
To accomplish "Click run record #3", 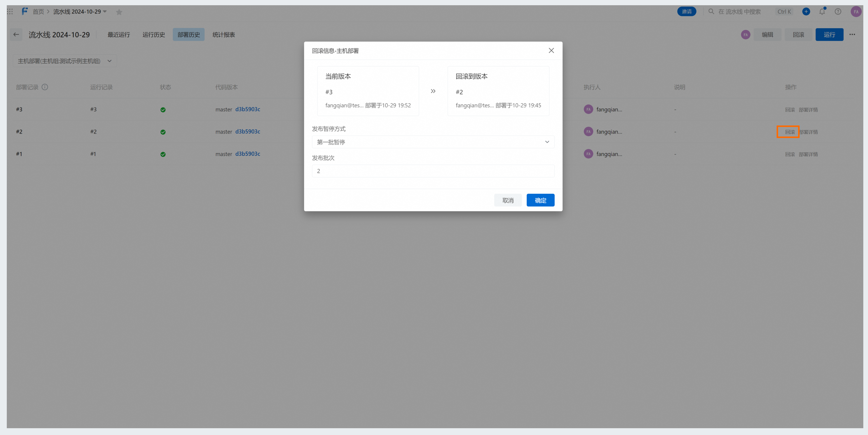I will point(93,109).
